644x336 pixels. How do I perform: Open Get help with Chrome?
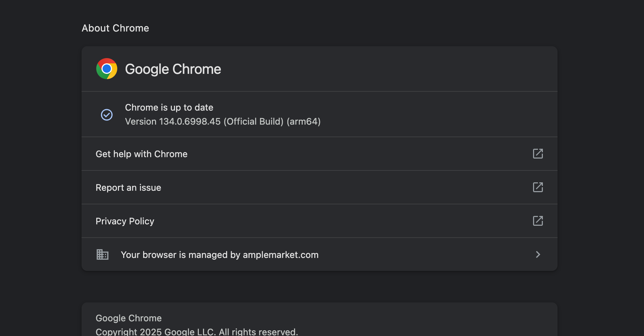tap(319, 154)
